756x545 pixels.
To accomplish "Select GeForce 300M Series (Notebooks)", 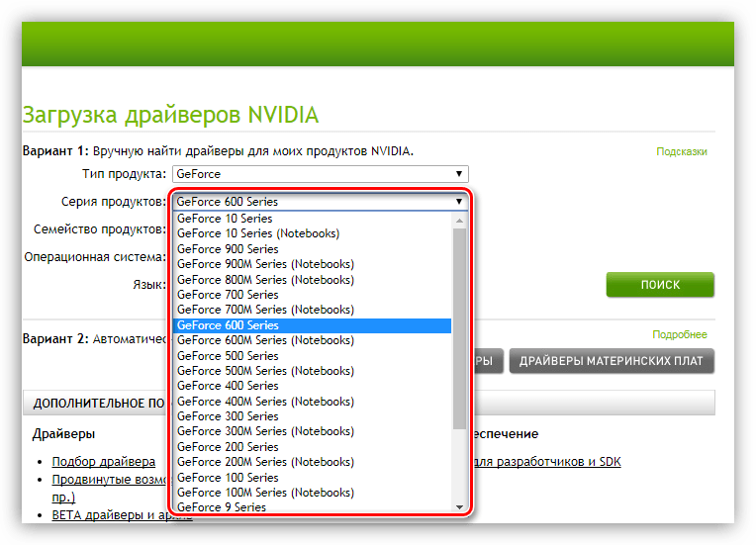I will 313,431.
